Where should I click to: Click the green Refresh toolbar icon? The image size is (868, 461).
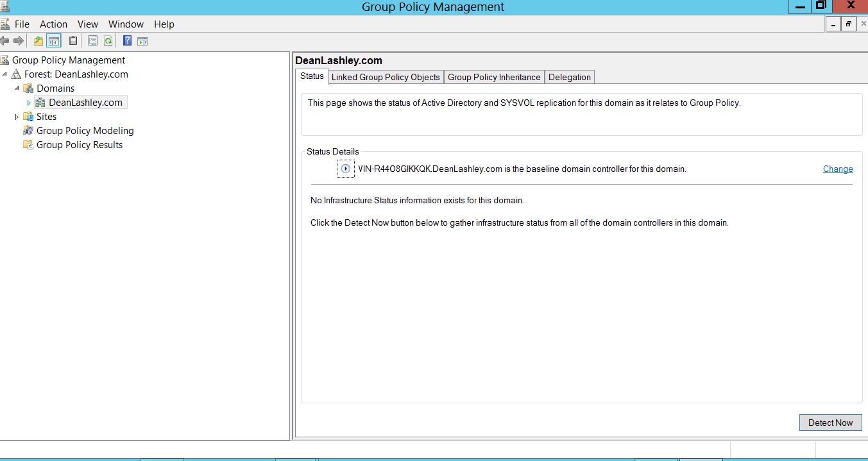[108, 41]
